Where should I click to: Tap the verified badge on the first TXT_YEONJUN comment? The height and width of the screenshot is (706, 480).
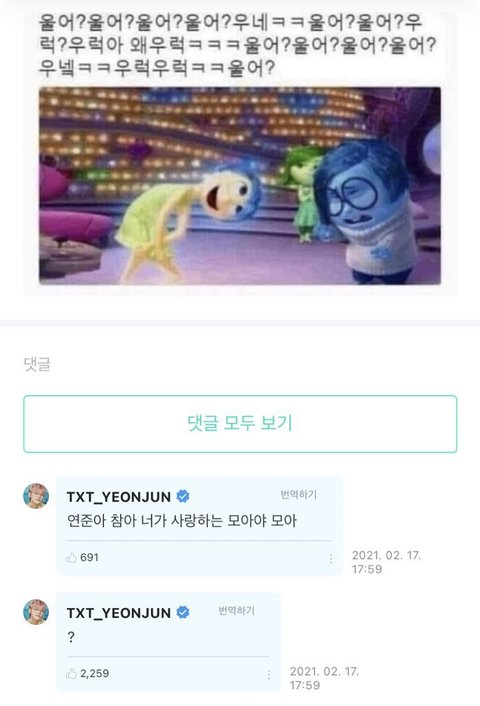[183, 496]
